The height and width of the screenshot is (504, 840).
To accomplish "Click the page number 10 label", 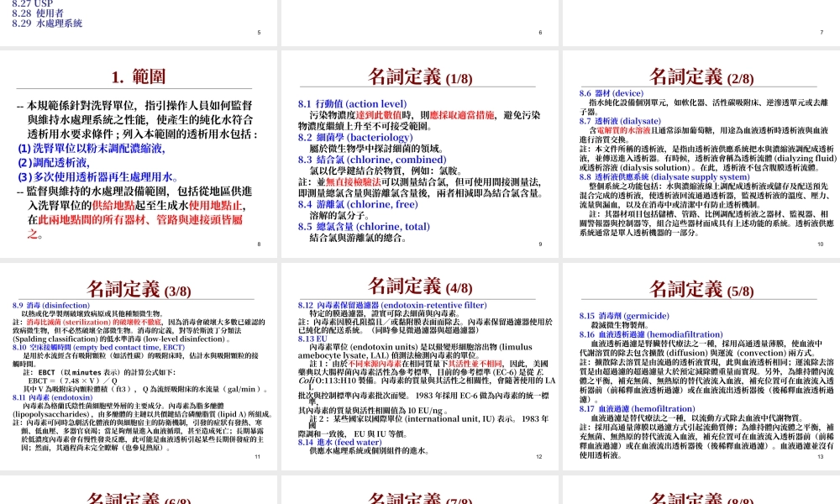I will pos(819,243).
